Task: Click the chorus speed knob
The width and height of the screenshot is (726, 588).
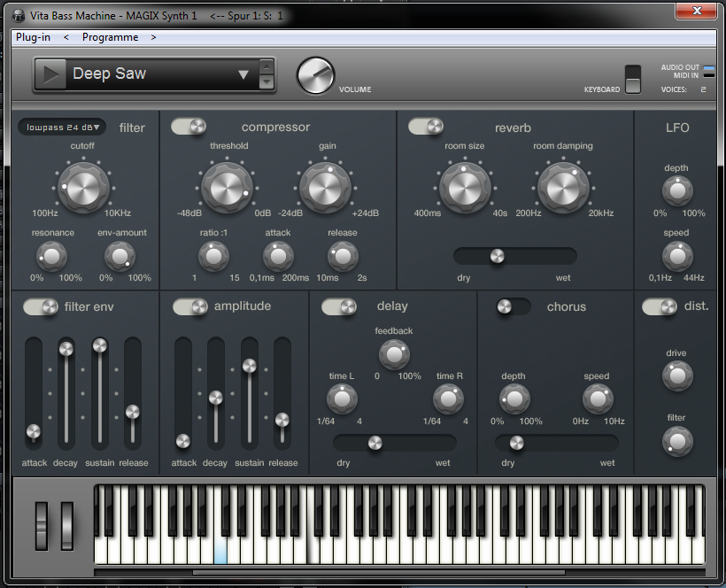Action: [597, 399]
